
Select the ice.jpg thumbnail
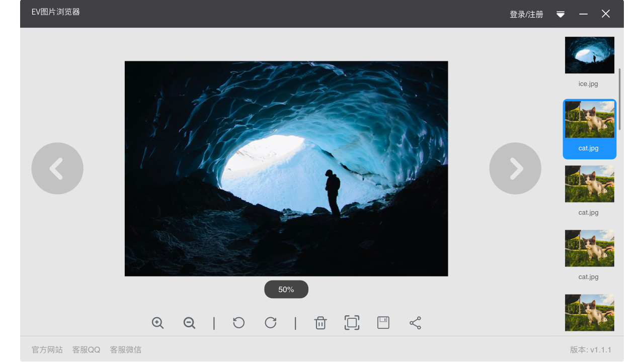click(589, 55)
